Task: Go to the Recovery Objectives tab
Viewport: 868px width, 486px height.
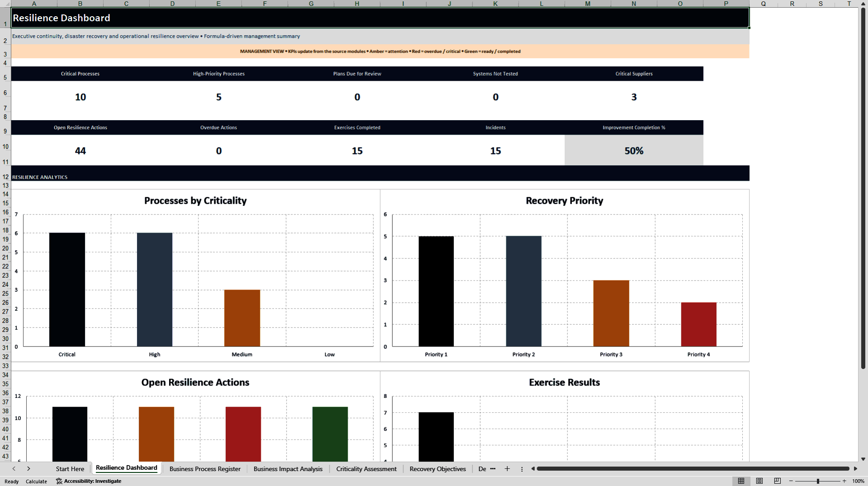Action: pyautogui.click(x=438, y=469)
